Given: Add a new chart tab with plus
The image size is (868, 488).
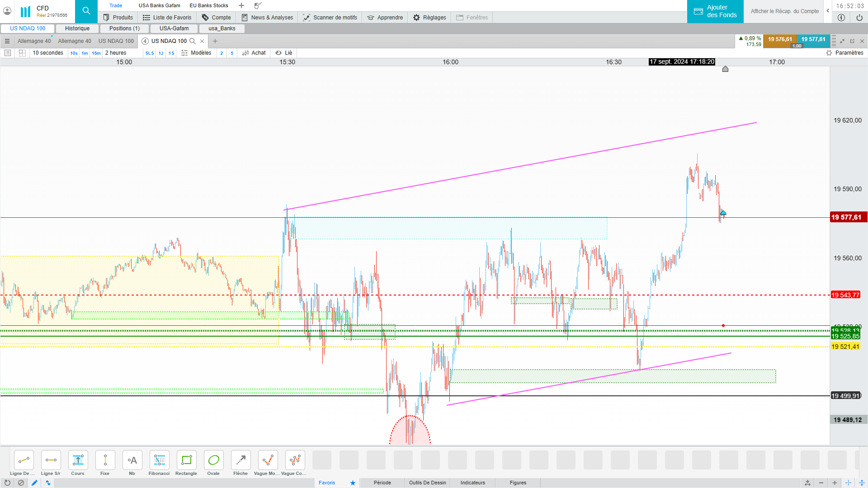Looking at the screenshot, I should coord(215,41).
